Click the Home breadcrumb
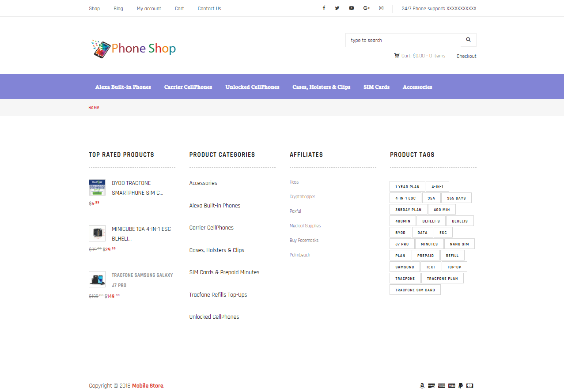564x392 pixels. click(94, 108)
